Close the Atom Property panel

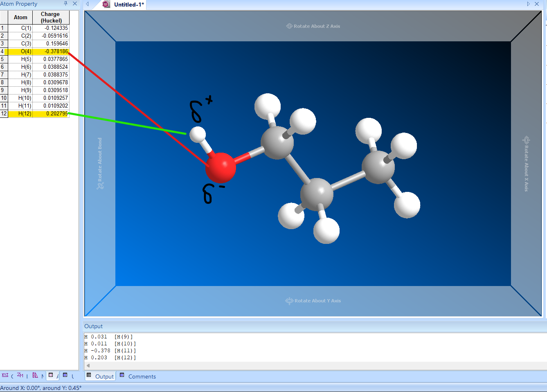(x=75, y=4)
